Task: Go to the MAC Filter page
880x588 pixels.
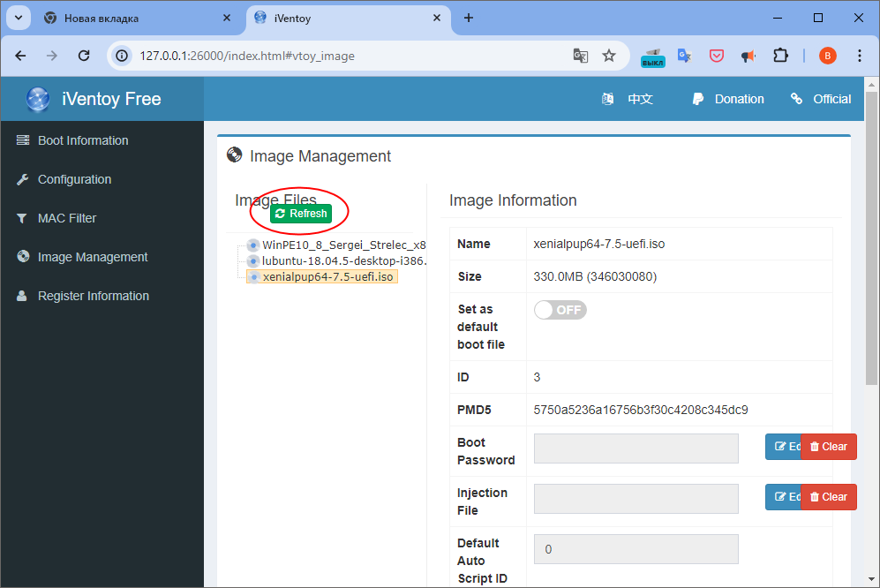Action: pyautogui.click(x=67, y=218)
